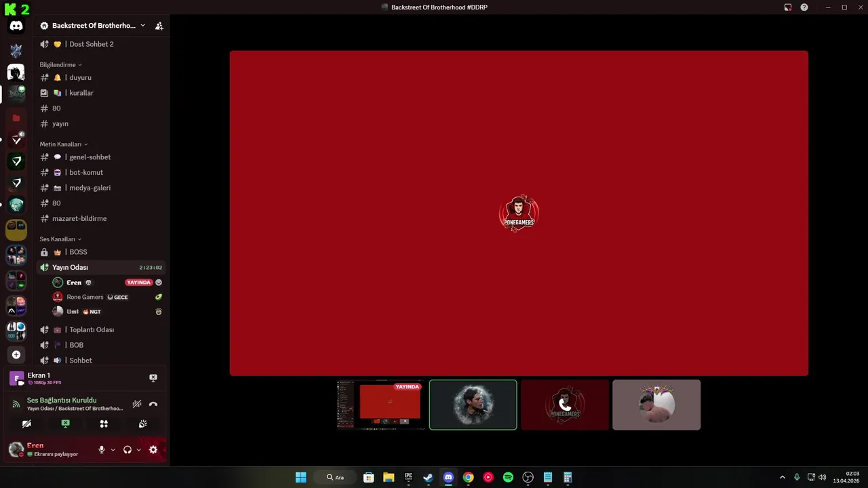Click user Eren in voice list
The height and width of the screenshot is (488, 868).
[x=74, y=282]
